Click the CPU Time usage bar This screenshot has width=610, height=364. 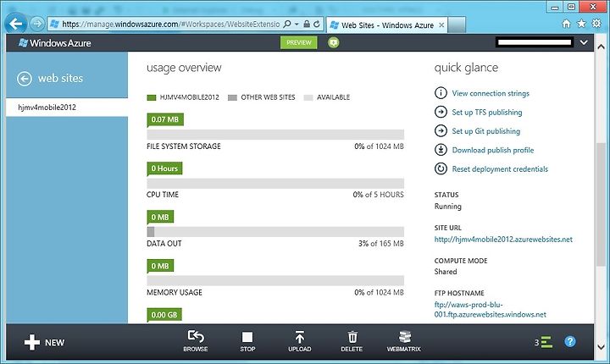(x=275, y=183)
